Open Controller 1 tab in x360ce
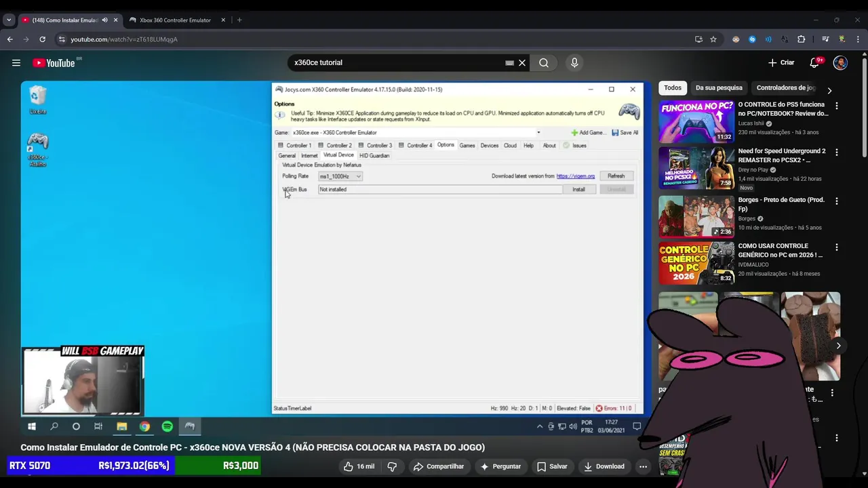 coord(294,145)
